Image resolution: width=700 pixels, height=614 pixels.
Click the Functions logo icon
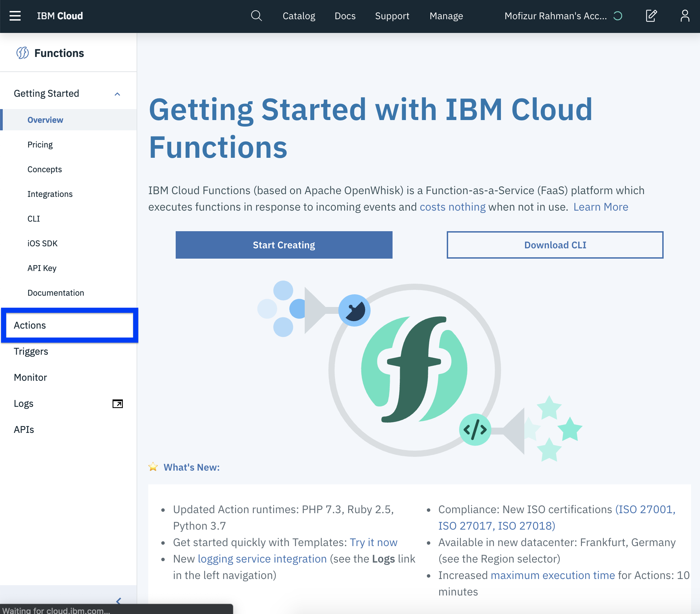pos(23,53)
